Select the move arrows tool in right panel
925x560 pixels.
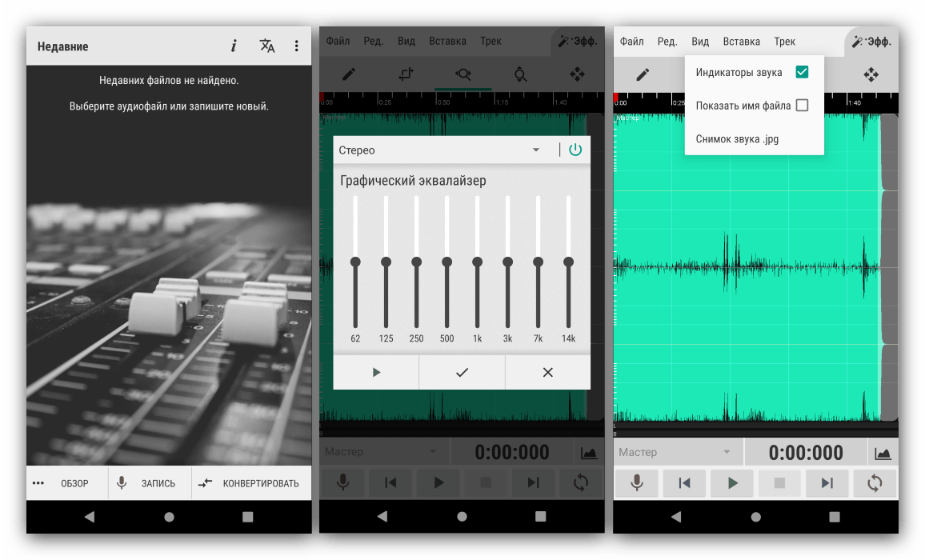[871, 75]
